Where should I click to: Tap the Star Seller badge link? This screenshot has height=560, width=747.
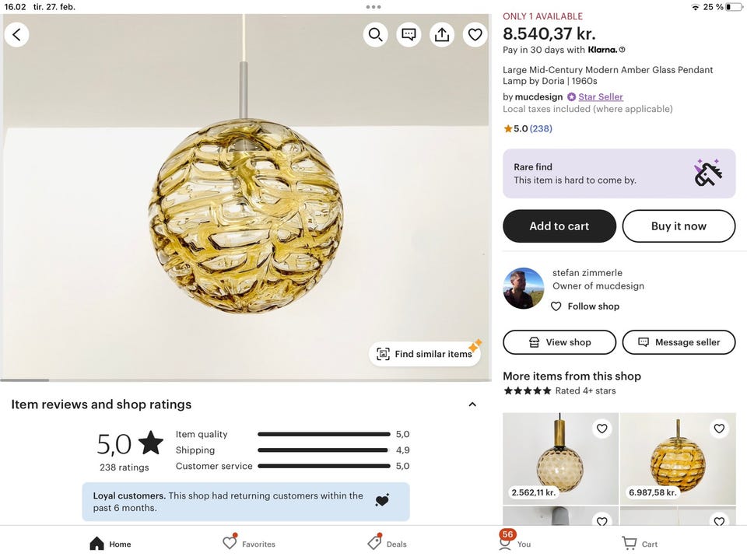click(x=600, y=96)
